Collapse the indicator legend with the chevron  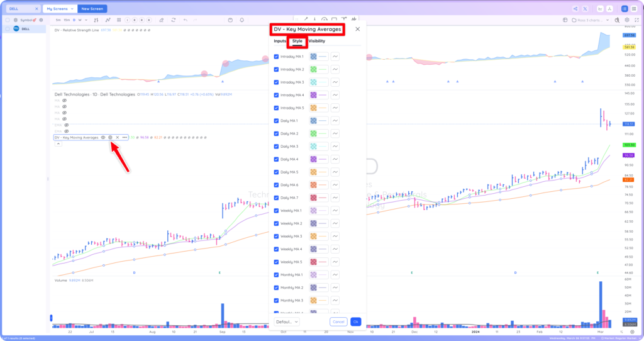click(x=58, y=144)
